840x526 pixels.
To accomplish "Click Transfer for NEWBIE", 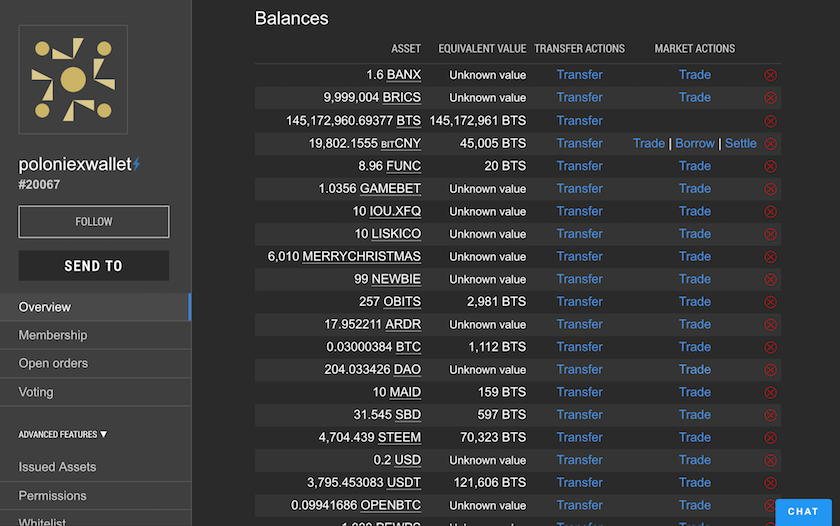I will (x=579, y=279).
